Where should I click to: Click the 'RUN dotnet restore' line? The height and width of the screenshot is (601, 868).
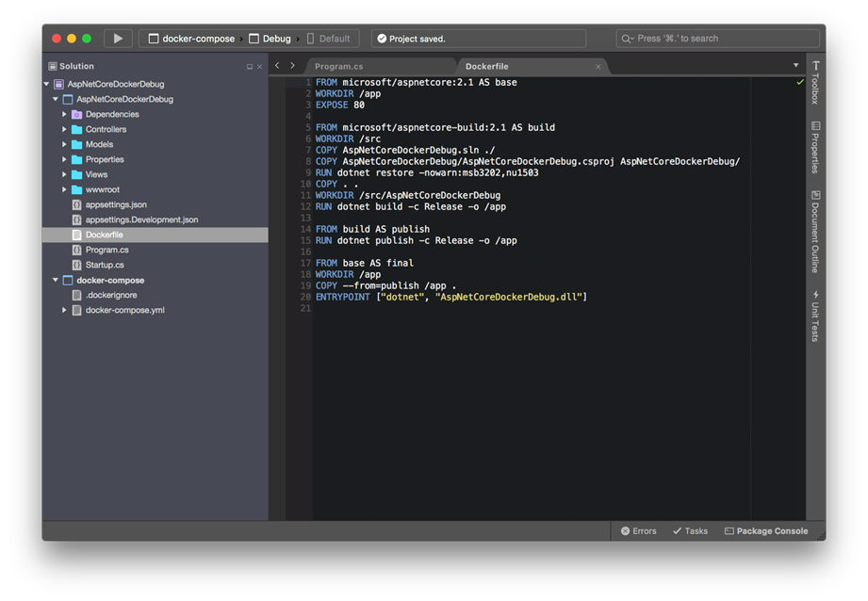point(427,172)
